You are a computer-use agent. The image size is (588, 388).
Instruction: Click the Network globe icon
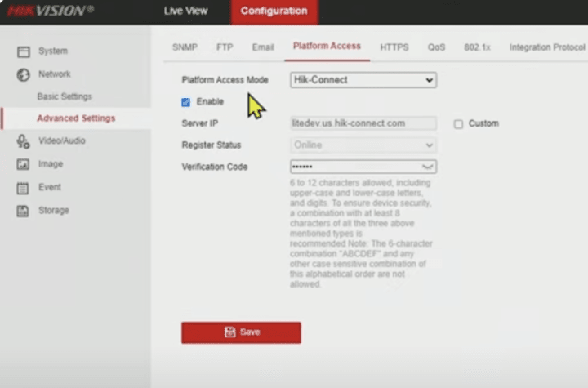pyautogui.click(x=23, y=74)
